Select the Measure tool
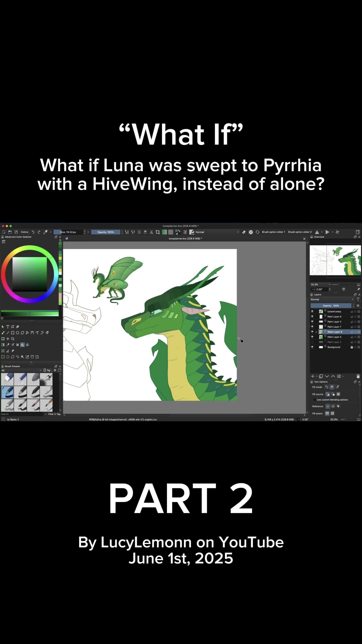 [8, 351]
